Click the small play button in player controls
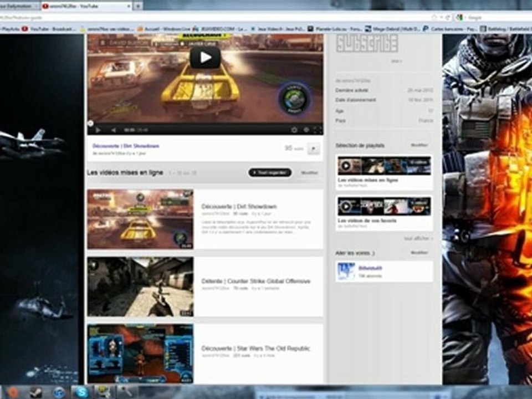 pos(98,130)
